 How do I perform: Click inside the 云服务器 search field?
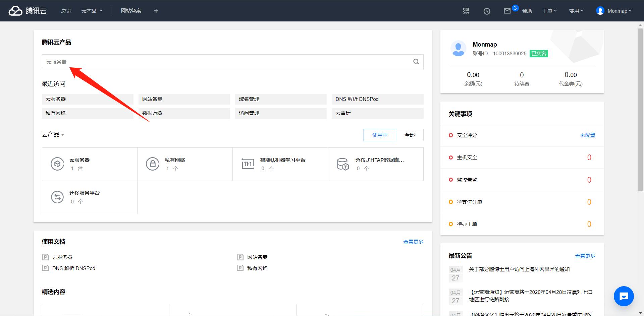(201, 62)
